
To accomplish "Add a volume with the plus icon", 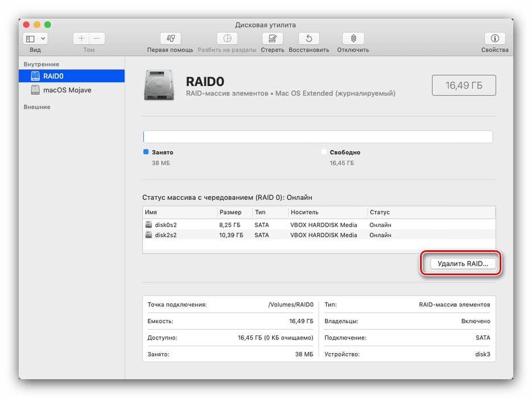I will [81, 38].
